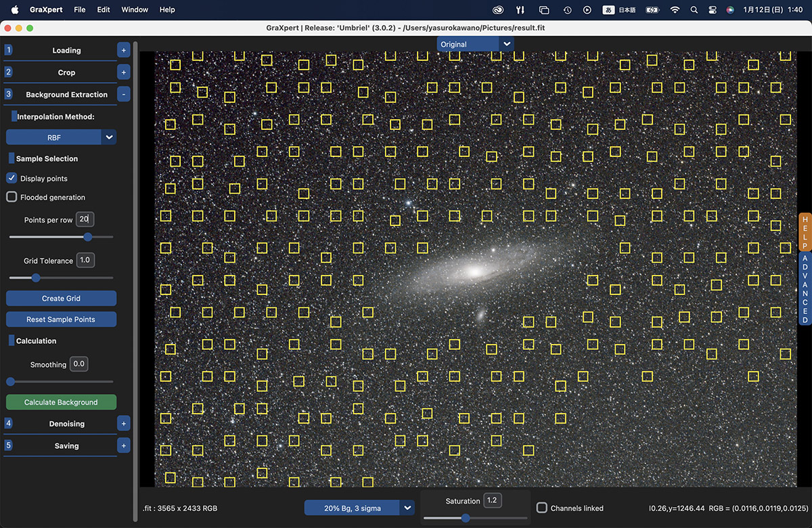Click the Crop section header
812x528 pixels.
66,72
